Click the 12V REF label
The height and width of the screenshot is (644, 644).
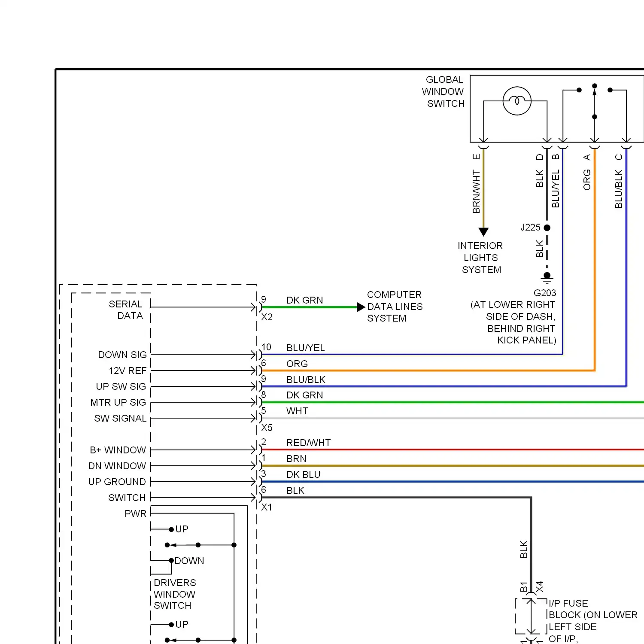(x=128, y=371)
